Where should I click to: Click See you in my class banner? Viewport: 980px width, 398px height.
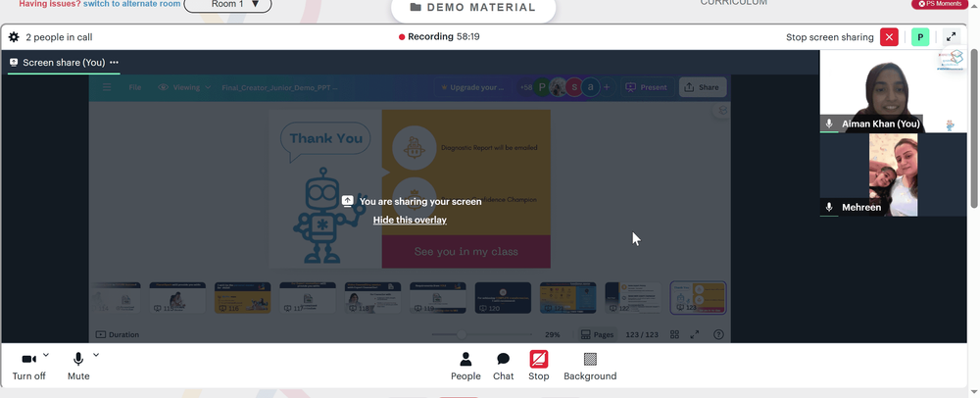tap(466, 252)
